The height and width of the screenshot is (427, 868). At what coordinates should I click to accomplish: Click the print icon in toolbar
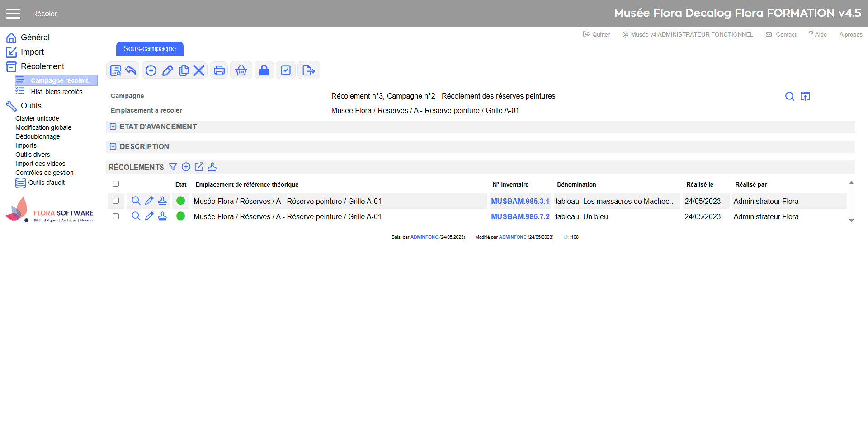tap(219, 70)
